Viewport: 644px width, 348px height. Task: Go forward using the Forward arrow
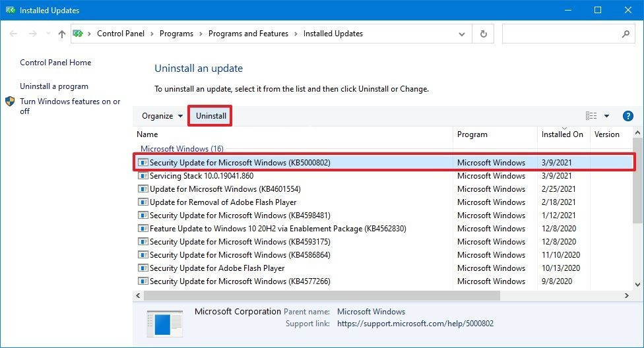pyautogui.click(x=33, y=34)
